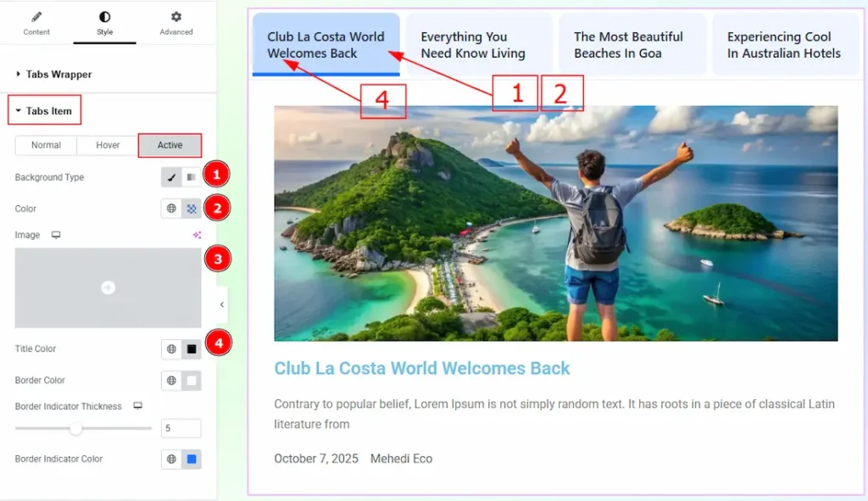868x501 pixels.
Task: Open global color globe for Border Color
Action: point(171,381)
